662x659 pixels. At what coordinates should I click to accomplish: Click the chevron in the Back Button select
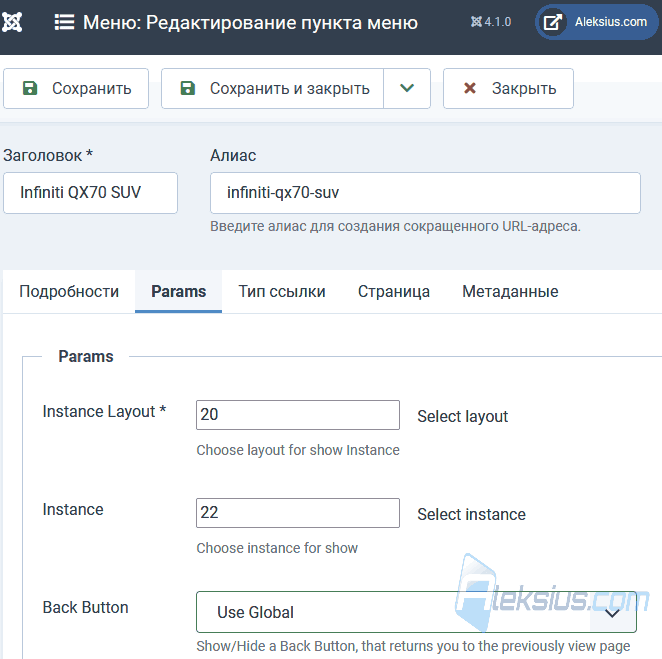point(612,613)
